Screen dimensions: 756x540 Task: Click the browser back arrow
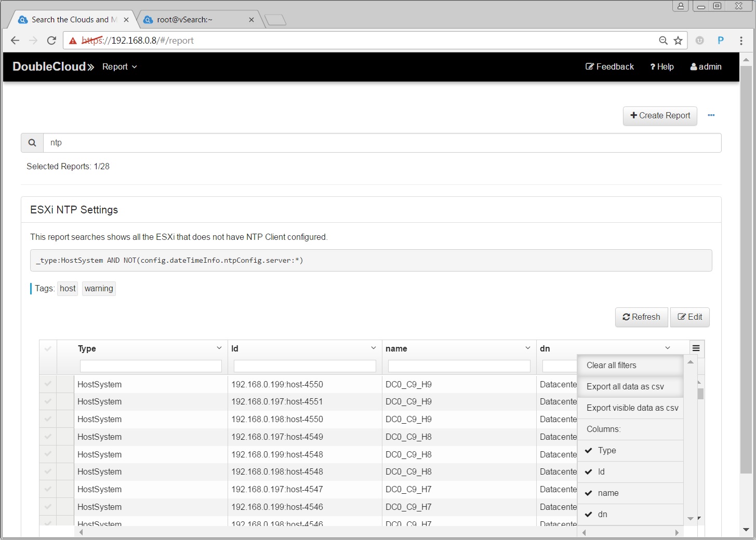pos(15,40)
